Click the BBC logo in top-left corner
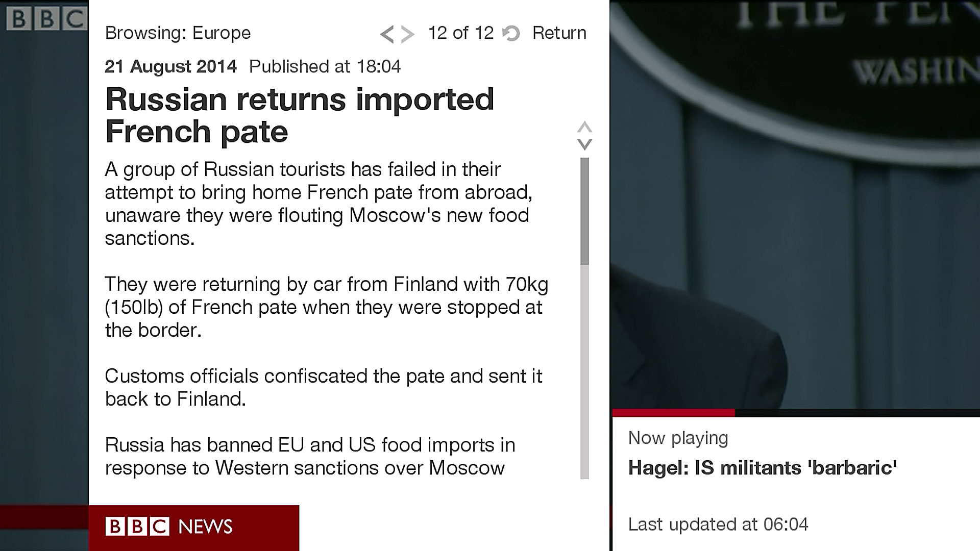The image size is (980, 551). pos(47,19)
